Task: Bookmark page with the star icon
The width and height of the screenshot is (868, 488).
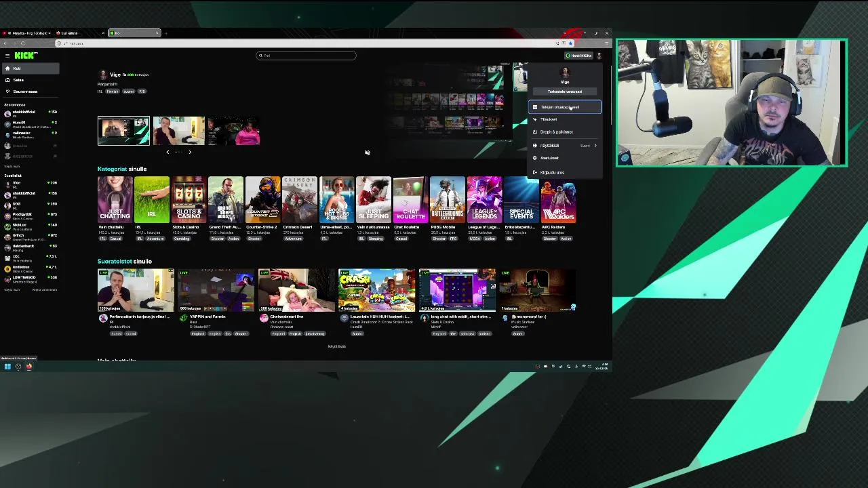Action: (x=570, y=43)
